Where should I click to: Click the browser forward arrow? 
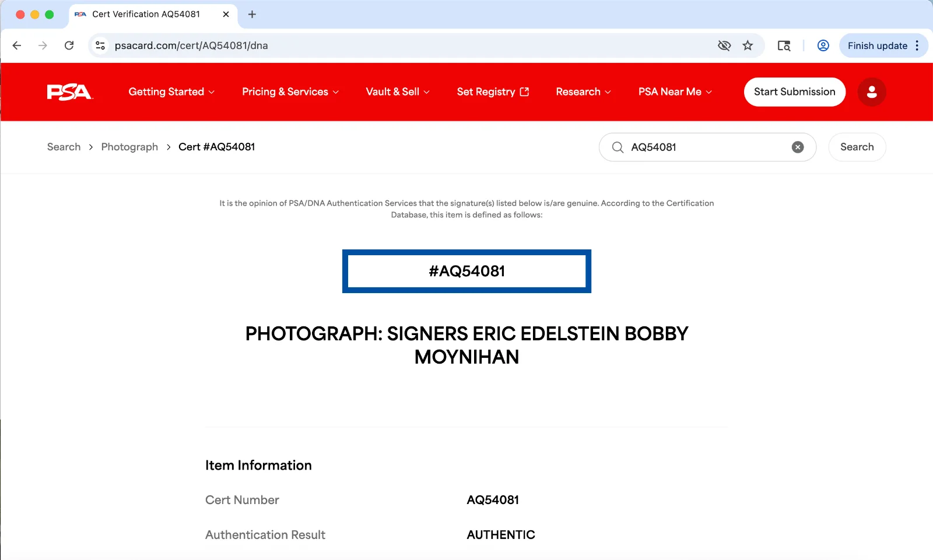click(43, 45)
